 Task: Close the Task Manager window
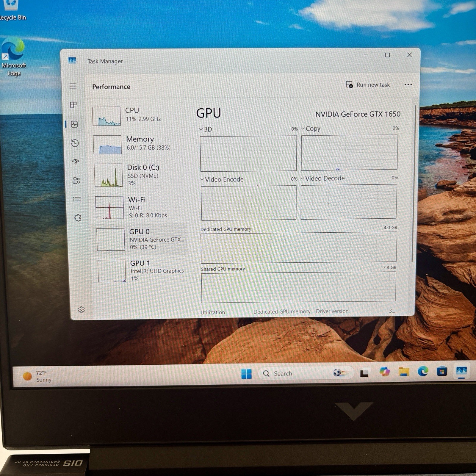pyautogui.click(x=409, y=55)
